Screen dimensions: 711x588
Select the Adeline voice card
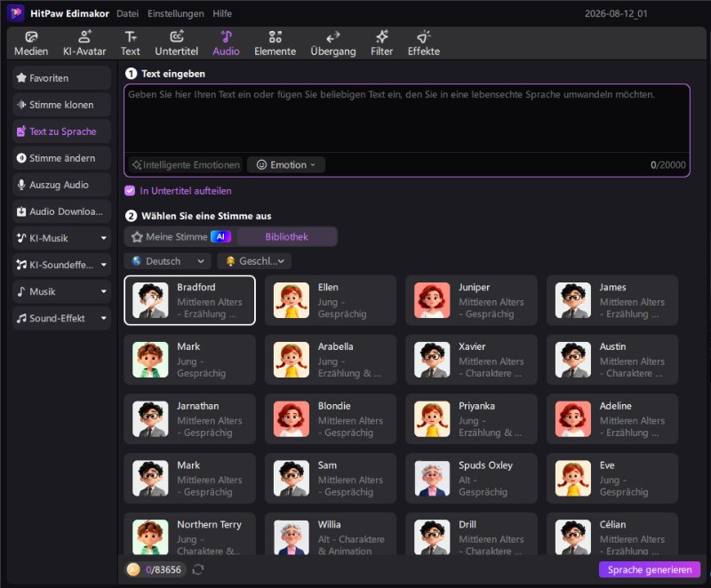pos(612,419)
